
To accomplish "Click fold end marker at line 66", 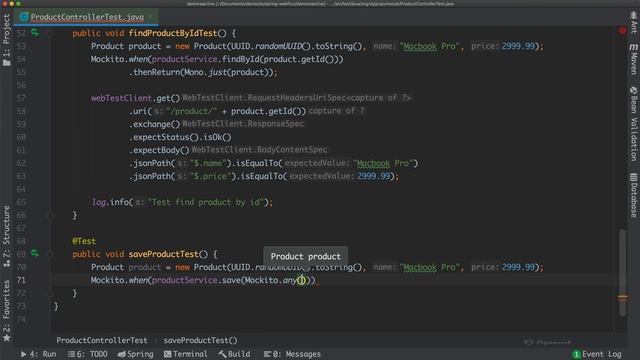I will click(50, 215).
